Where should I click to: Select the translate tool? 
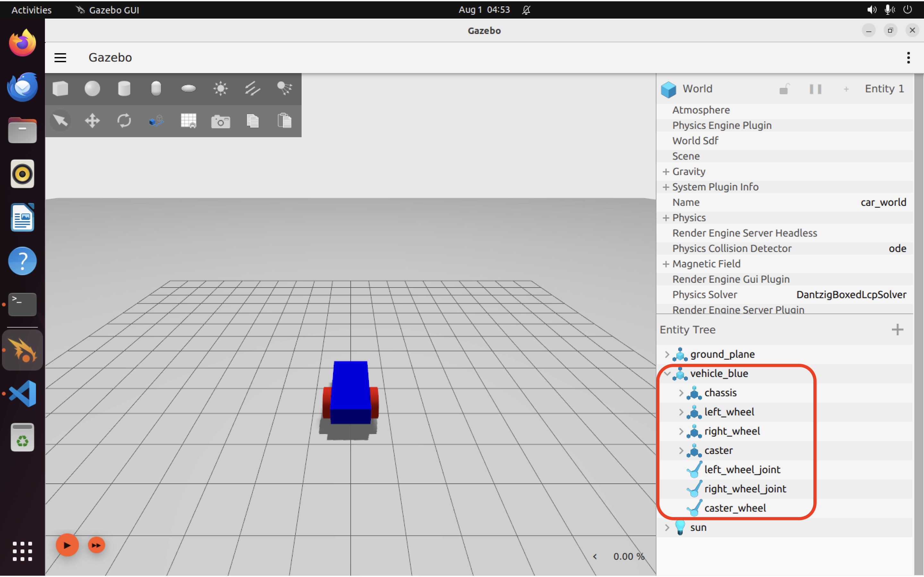[x=92, y=121]
